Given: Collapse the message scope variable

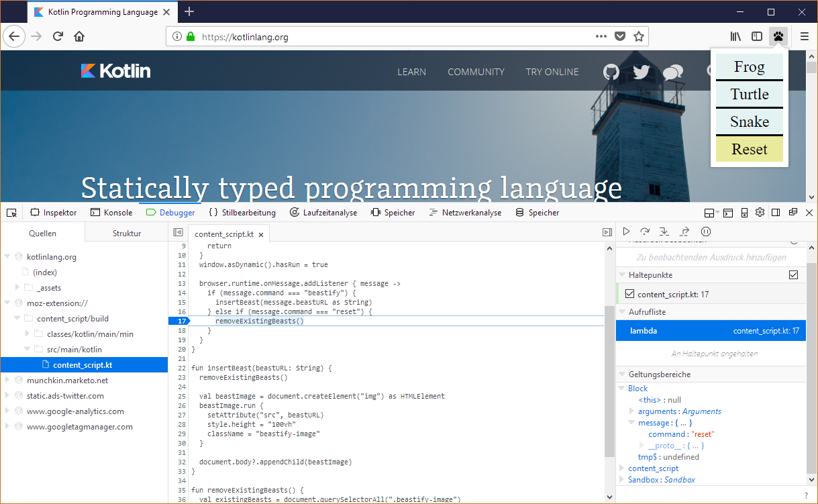Looking at the screenshot, I should 631,423.
